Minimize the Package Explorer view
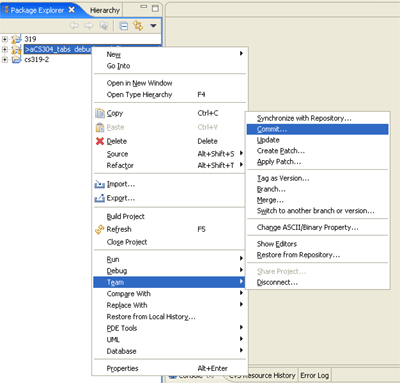Viewport: 400px width, 383px height. pos(144,6)
